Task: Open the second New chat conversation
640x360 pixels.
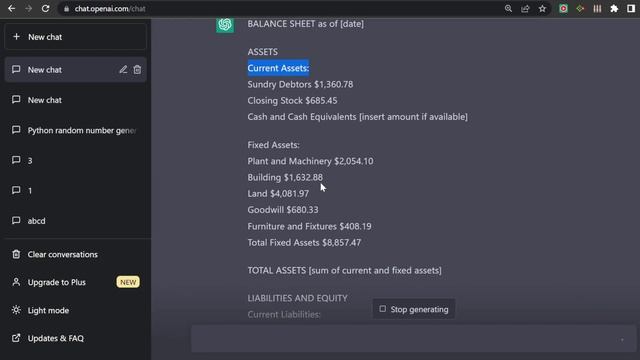Action: coord(76,100)
